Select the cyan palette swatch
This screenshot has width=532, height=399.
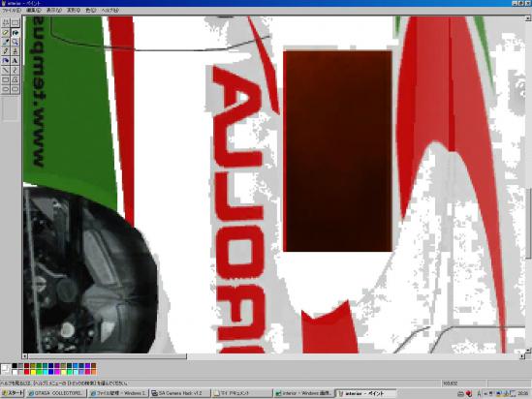click(46, 372)
